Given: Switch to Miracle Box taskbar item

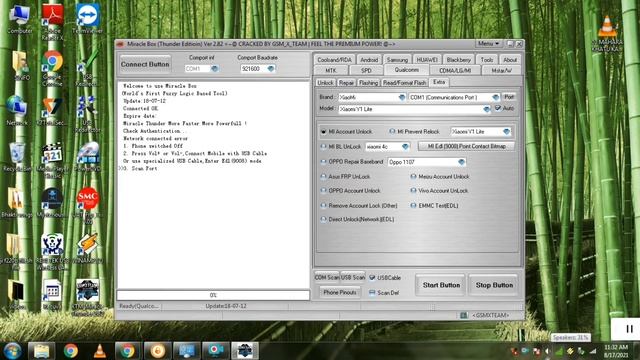Looking at the screenshot, I should tap(244, 351).
